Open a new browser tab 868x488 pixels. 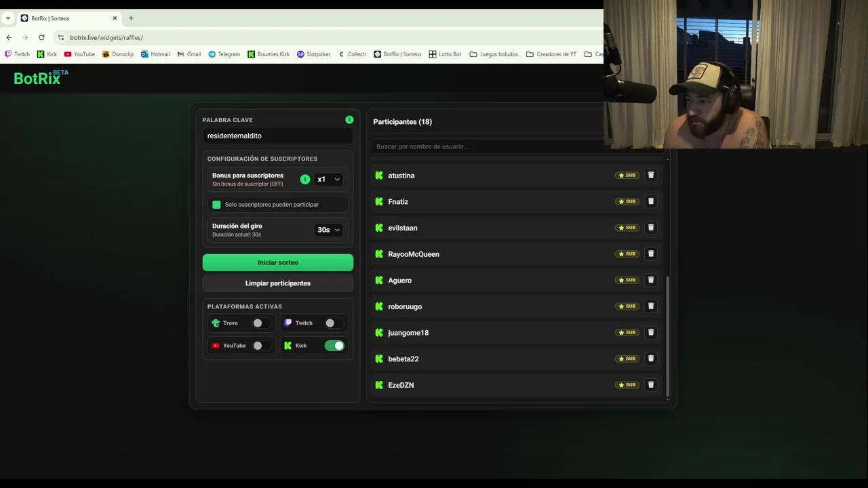(131, 18)
